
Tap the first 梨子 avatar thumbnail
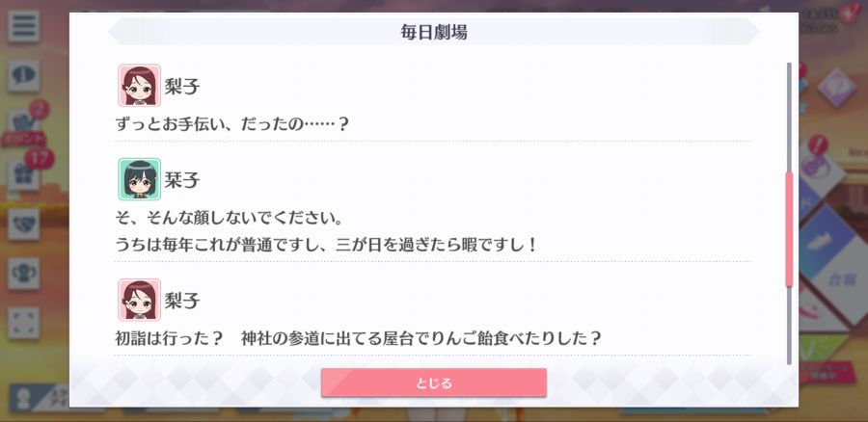(139, 85)
